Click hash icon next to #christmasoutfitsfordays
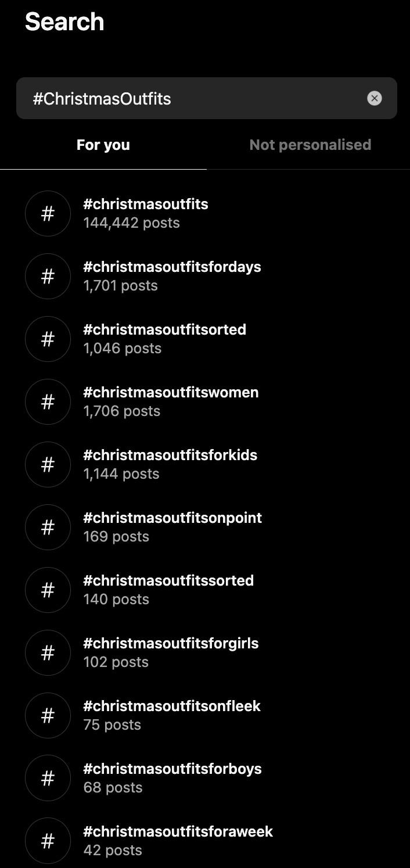Screen dimensions: 410x868 click(x=48, y=276)
